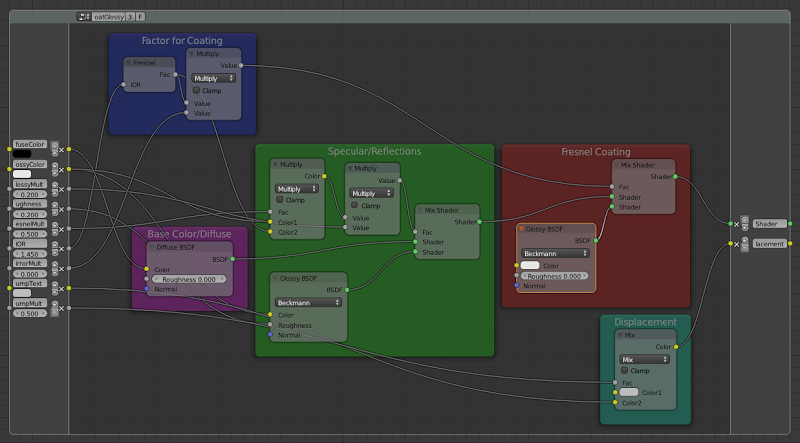Move the lacement output socket up
800x443 pixels.
point(745,240)
